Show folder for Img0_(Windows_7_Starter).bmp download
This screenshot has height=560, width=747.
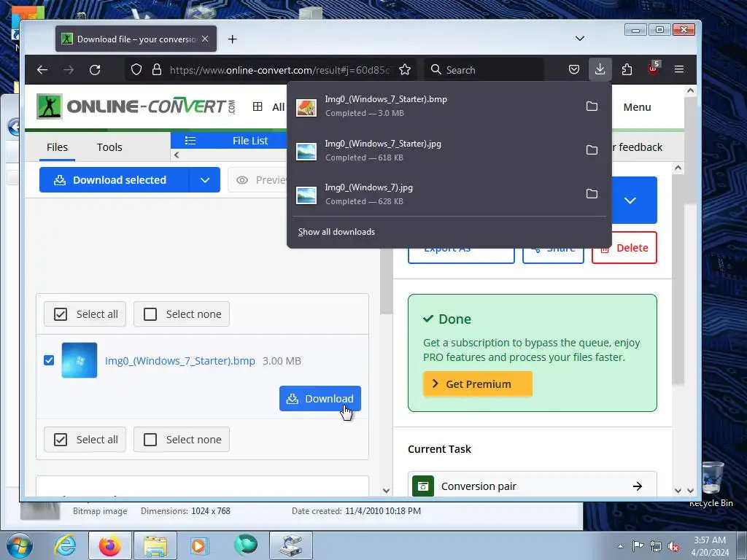coord(592,106)
